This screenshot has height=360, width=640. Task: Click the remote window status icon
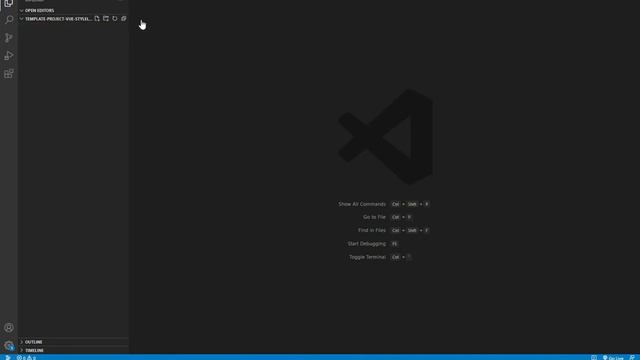pos(7,357)
